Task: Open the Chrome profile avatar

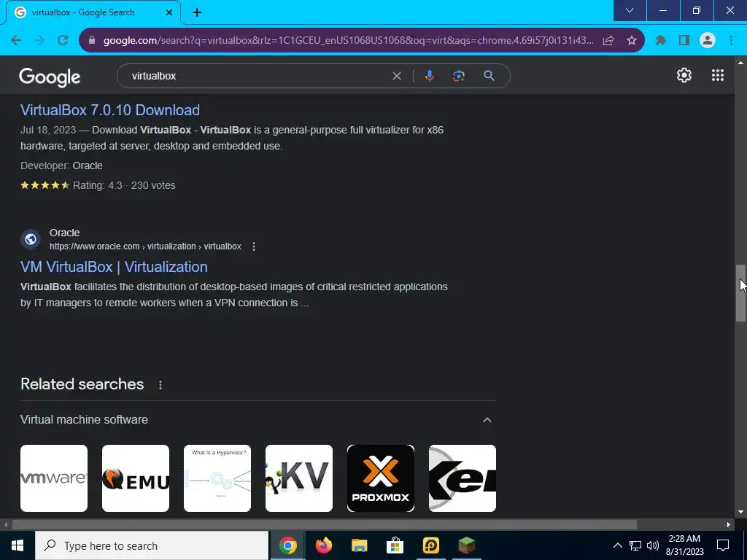Action: 708,41
